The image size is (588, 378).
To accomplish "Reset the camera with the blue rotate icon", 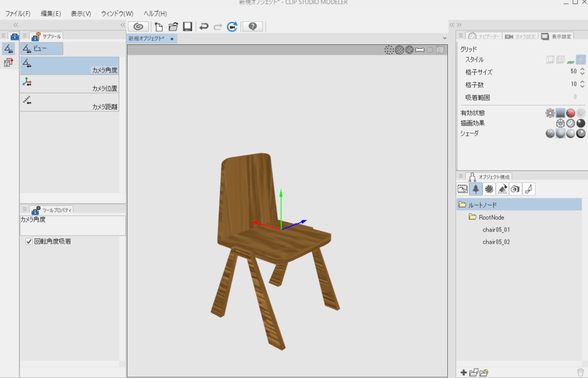I will [232, 26].
